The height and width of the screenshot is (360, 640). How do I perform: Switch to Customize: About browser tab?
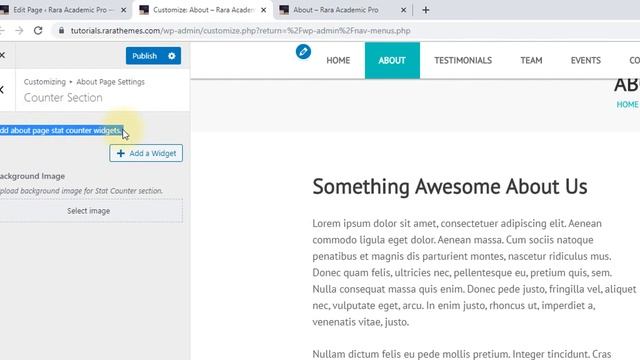click(202, 10)
